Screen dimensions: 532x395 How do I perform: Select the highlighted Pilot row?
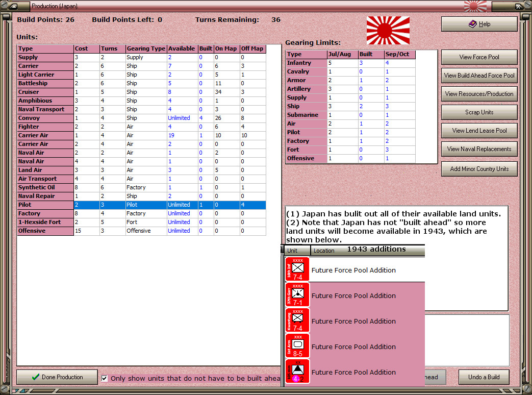click(141, 205)
